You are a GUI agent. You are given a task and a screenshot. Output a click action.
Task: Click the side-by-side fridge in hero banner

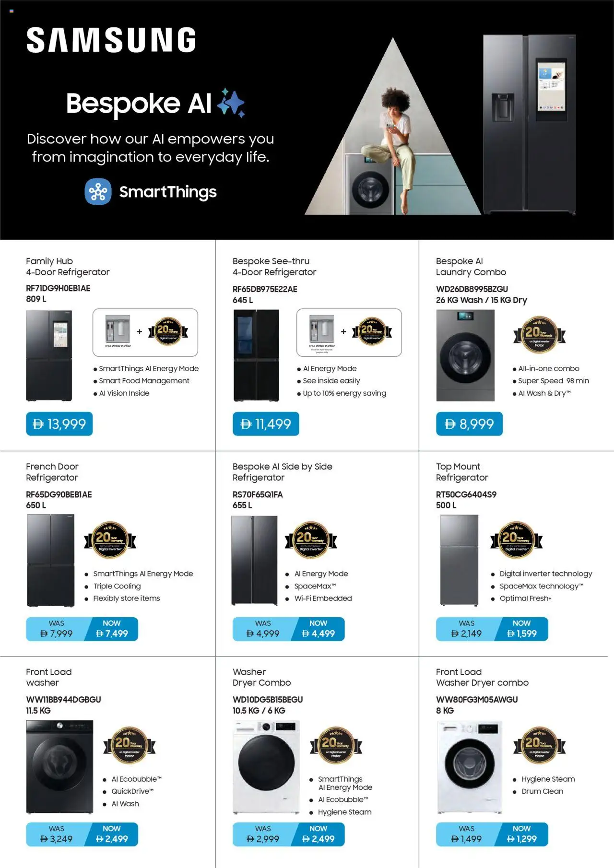[529, 125]
